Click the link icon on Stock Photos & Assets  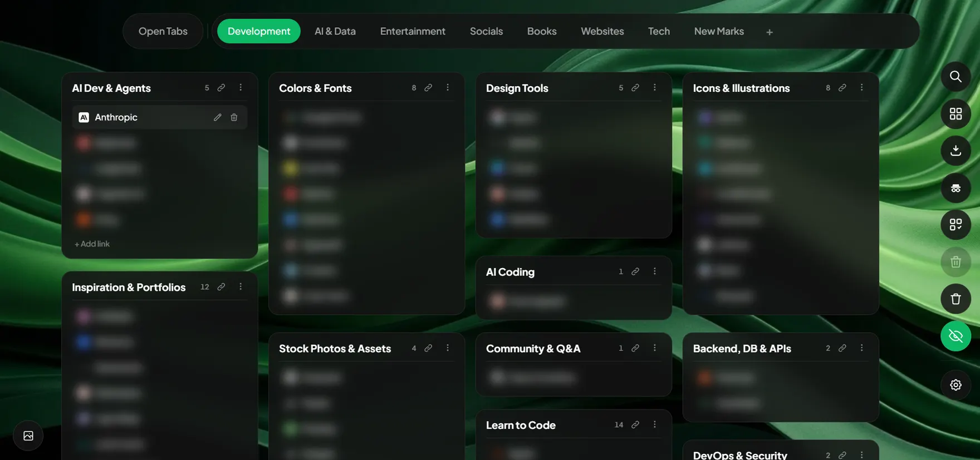pyautogui.click(x=428, y=348)
